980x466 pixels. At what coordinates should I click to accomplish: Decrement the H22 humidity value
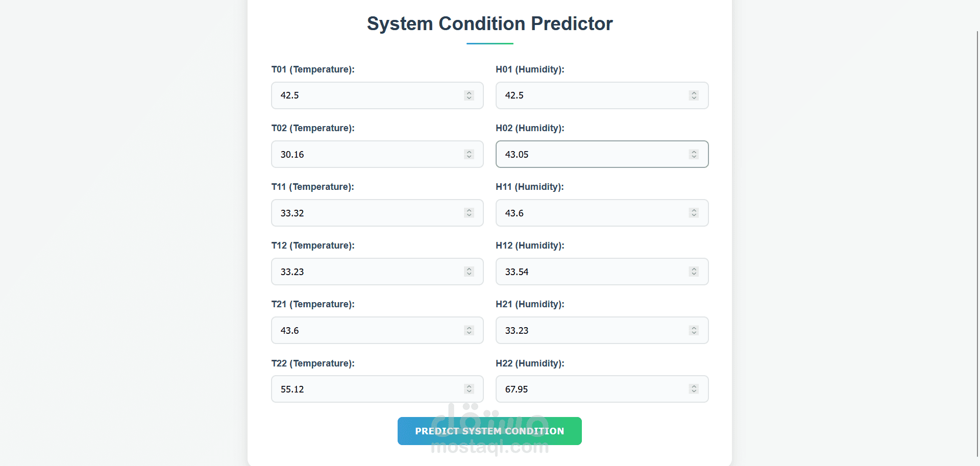coord(694,391)
